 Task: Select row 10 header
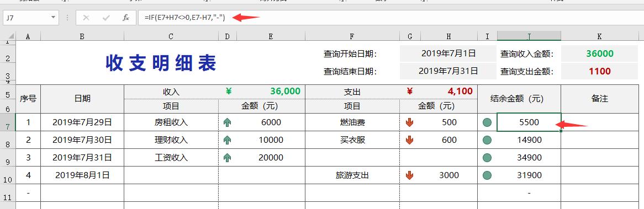click(8, 175)
